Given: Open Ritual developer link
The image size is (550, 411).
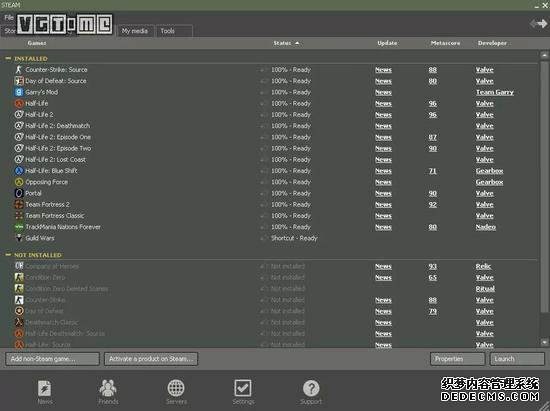Looking at the screenshot, I should click(485, 288).
